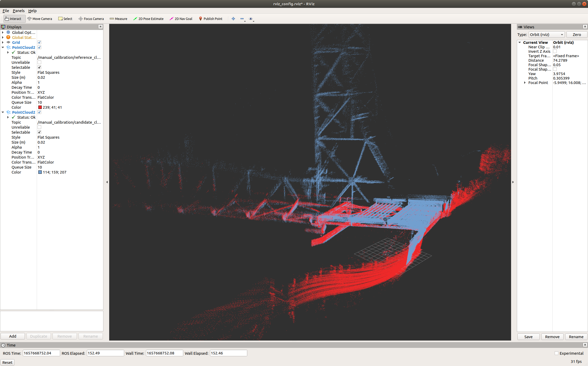Expand the Global Options tree item

tap(3, 33)
